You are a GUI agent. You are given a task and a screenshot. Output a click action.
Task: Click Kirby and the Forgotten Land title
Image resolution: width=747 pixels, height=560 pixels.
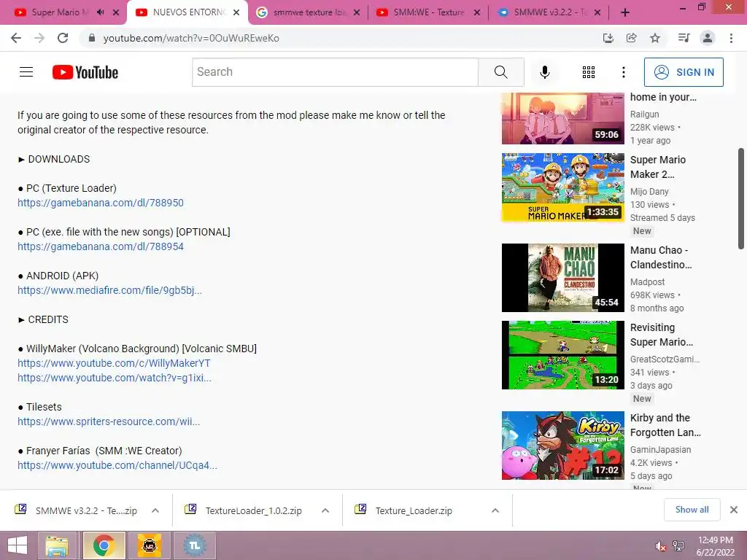point(665,425)
